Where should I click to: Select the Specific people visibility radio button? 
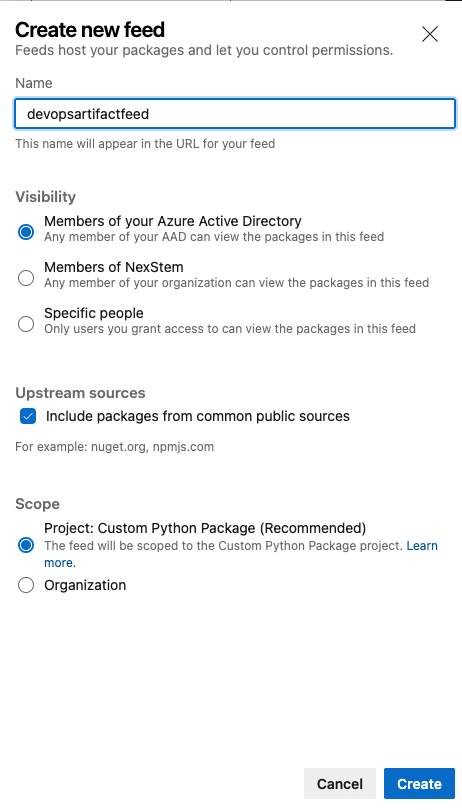(x=26, y=324)
